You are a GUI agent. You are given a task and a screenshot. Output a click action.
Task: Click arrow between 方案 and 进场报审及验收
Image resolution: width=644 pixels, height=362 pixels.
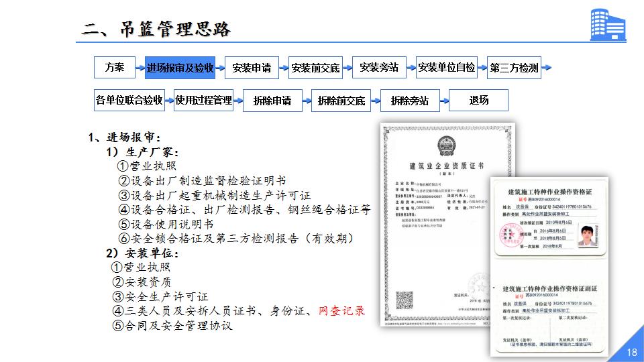coord(140,68)
